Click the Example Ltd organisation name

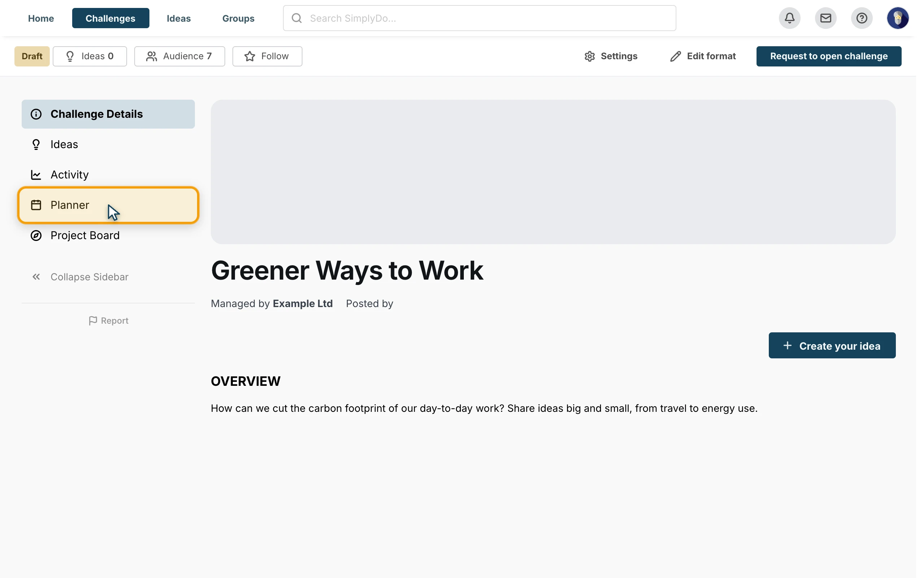303,303
